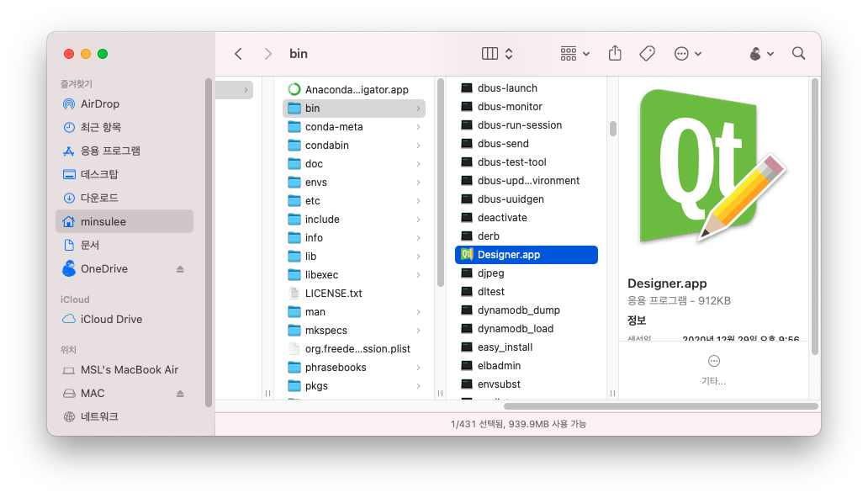Select the lib folder
This screenshot has height=498, width=868.
point(354,257)
